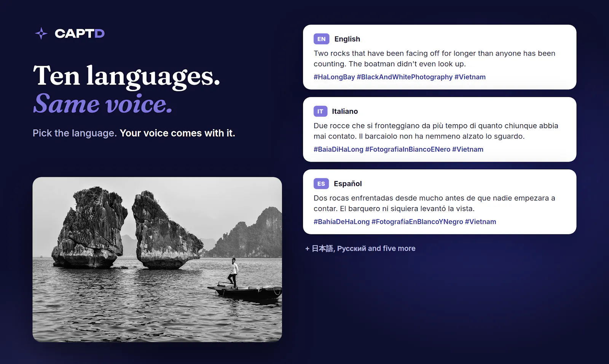Click the Italian caption starting "Due rocce"
Screen dimensions: 609x364
tap(436, 131)
